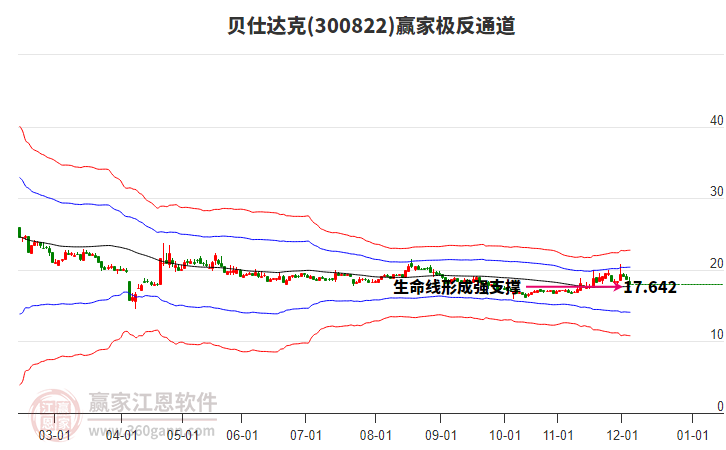726x450 pixels.
Task: Click the x-axis date label 04-01
Action: tap(121, 436)
